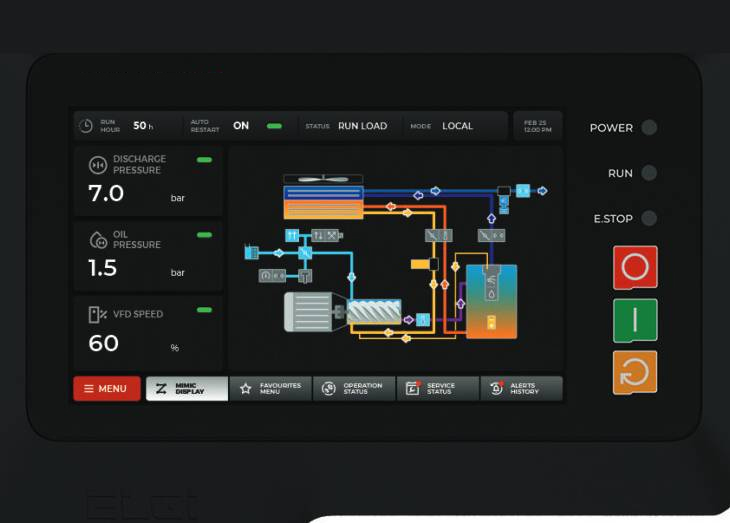The height and width of the screenshot is (523, 730).
Task: Toggle the Auto Restart ON indicator
Action: (274, 126)
